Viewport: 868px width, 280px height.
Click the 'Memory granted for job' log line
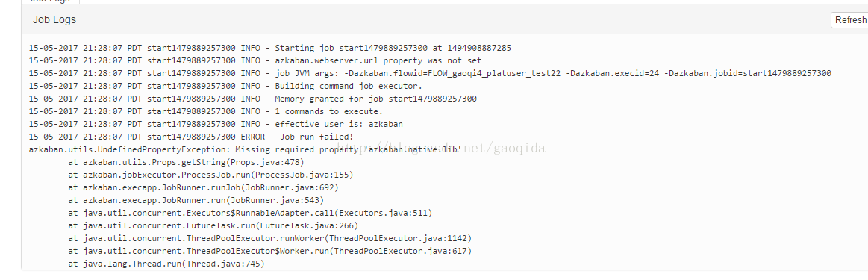coord(253,99)
